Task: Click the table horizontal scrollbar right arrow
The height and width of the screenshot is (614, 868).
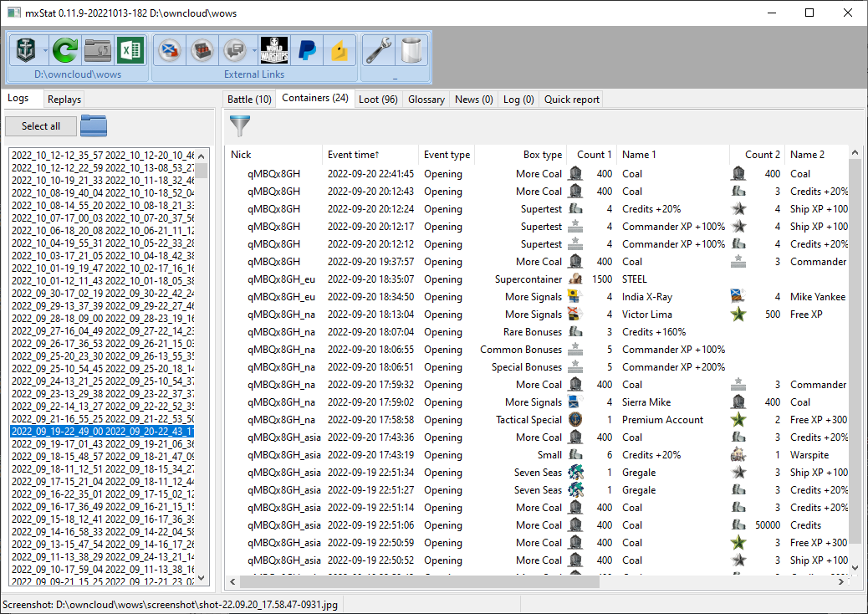Action: tap(841, 581)
